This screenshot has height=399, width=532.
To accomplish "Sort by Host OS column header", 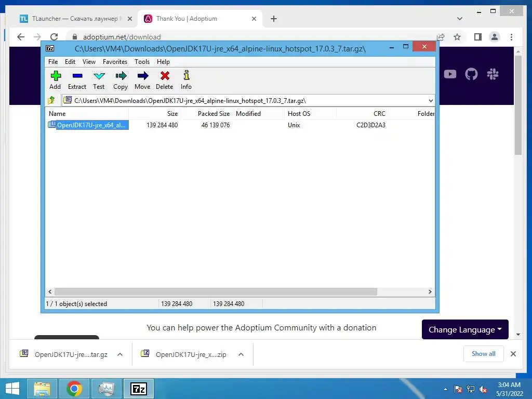I will 311,114.
